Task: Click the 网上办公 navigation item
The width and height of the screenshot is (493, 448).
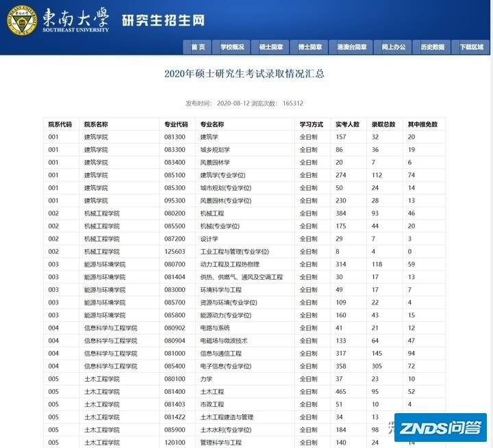Action: 394,47
